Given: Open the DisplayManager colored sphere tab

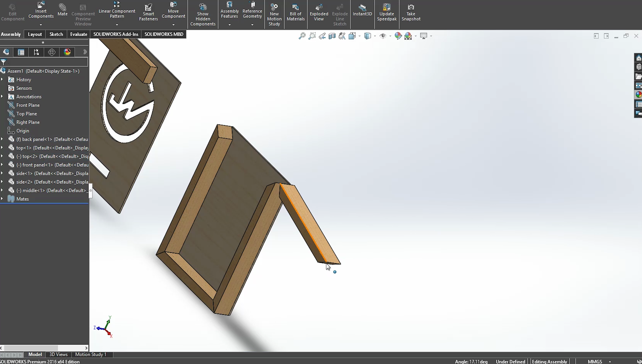Looking at the screenshot, I should coord(67,52).
